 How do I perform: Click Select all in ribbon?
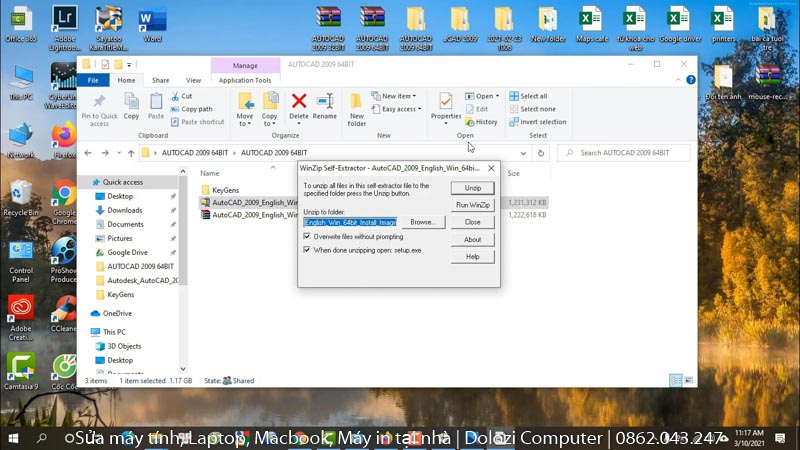click(x=528, y=96)
